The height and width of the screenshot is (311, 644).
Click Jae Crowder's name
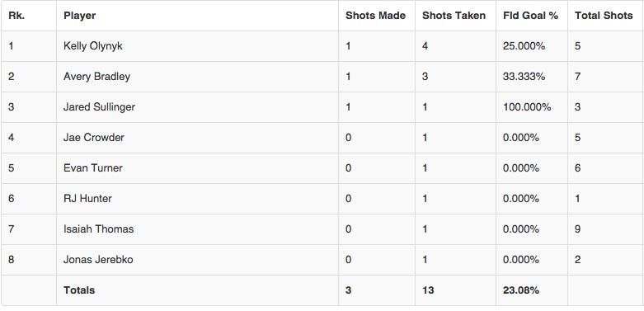[94, 137]
